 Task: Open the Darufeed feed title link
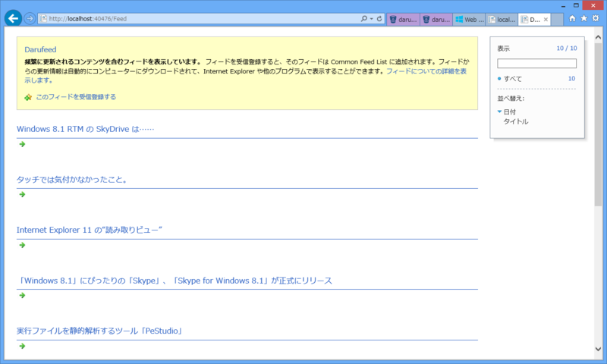tap(40, 49)
